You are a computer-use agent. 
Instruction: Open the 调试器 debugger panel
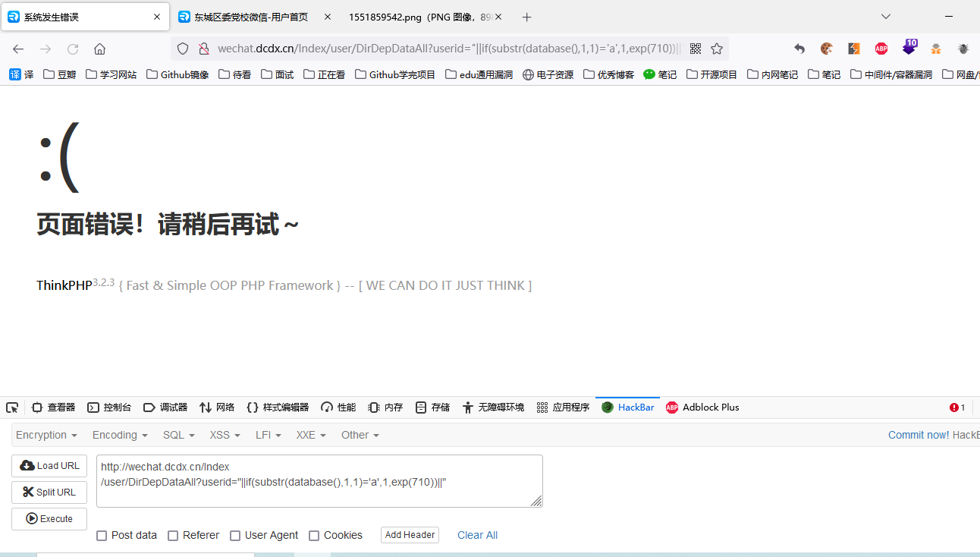tap(165, 408)
